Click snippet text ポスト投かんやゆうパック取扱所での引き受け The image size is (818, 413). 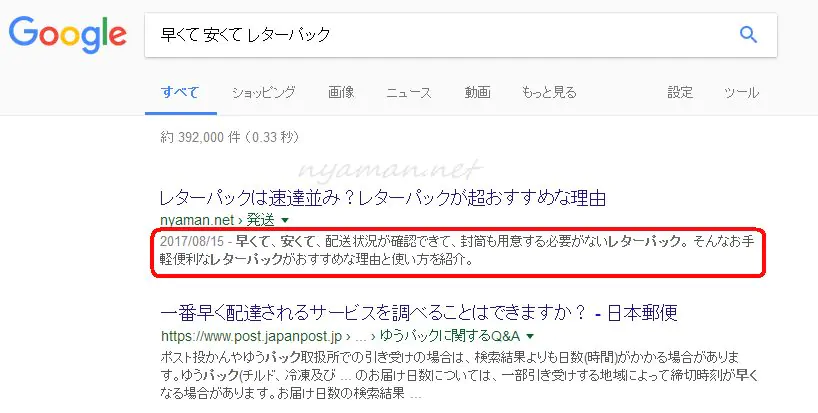[313, 358]
